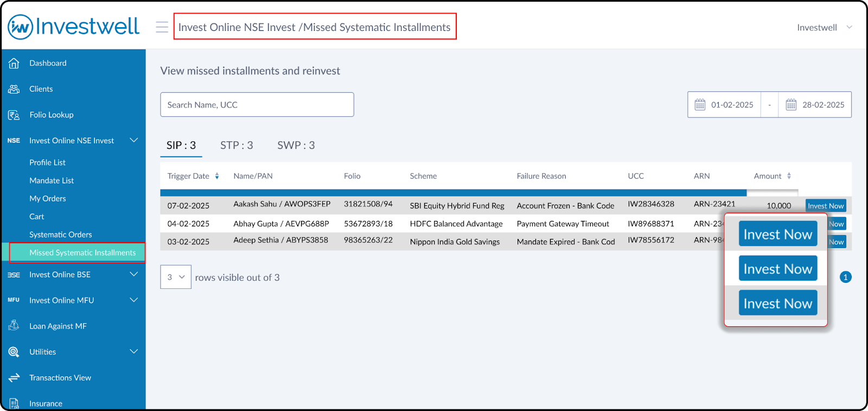Image resolution: width=868 pixels, height=411 pixels.
Task: Click the ARN column header
Action: [x=701, y=176]
